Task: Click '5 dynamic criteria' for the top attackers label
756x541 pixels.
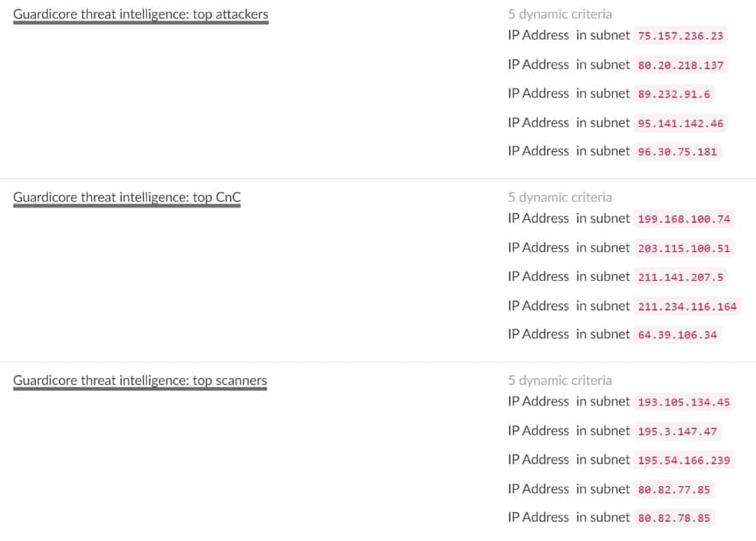Action: (x=560, y=14)
